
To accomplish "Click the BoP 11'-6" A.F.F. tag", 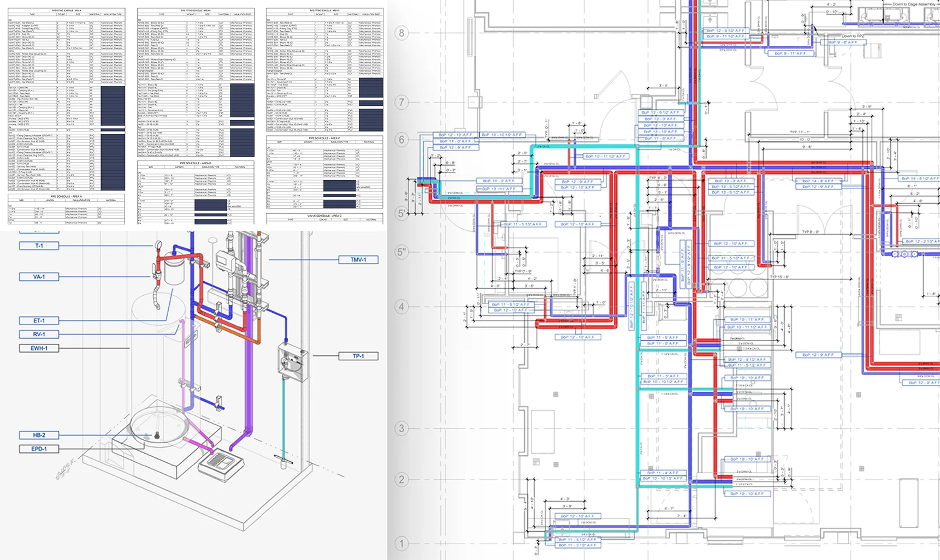I will point(661,139).
